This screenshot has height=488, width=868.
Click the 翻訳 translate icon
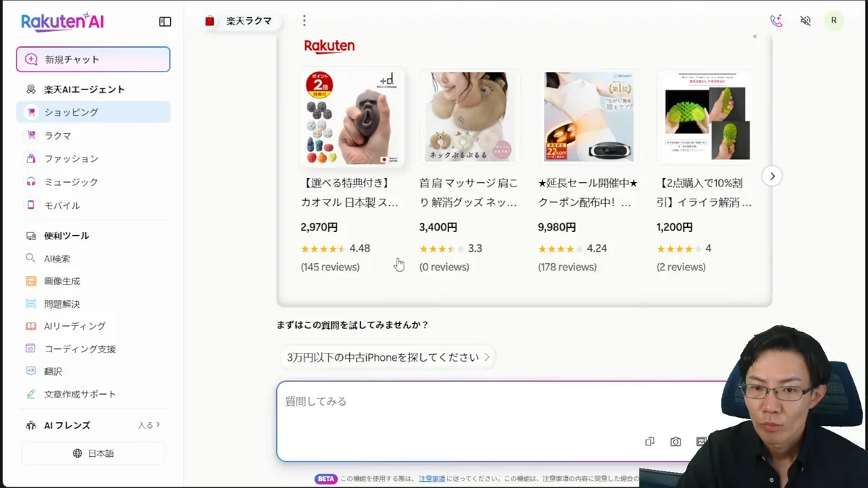(x=30, y=371)
